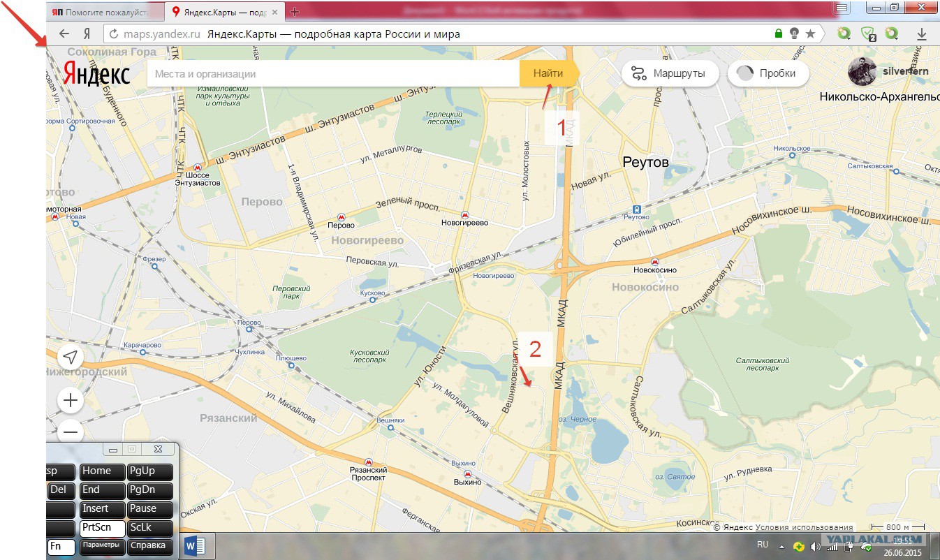The width and height of the screenshot is (940, 560).
Task: Open the shield extension with badge 2
Action: (868, 34)
